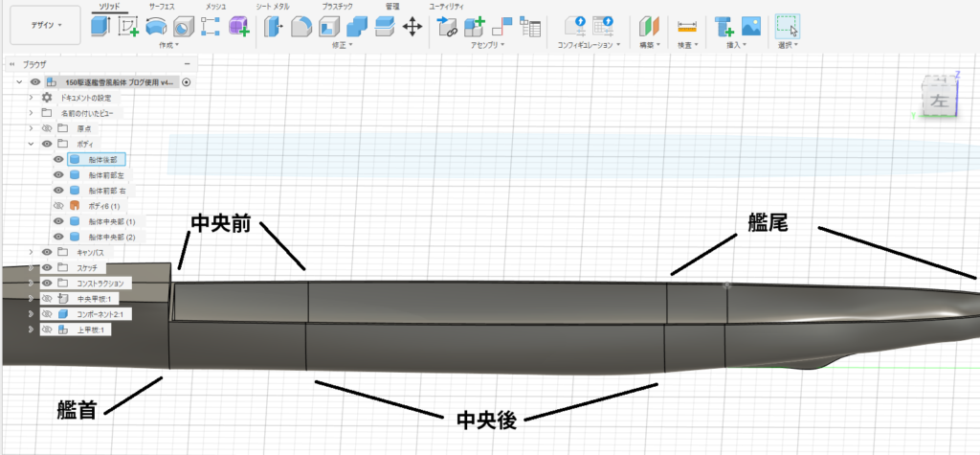Toggle visibility of the スケッチ folder
Image resolution: width=980 pixels, height=455 pixels.
46,268
